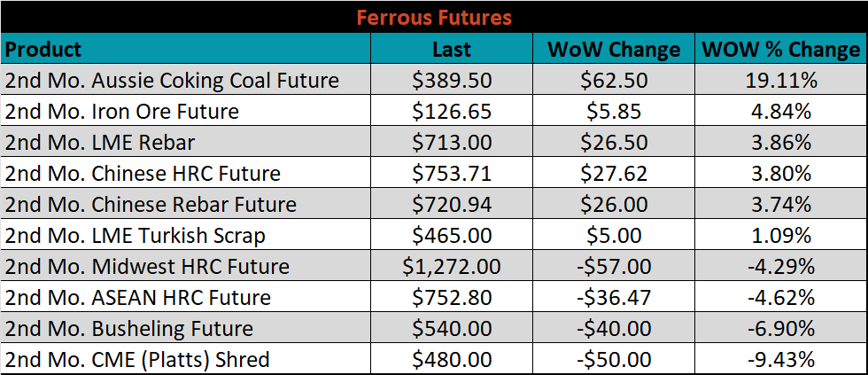868x375 pixels.
Task: Select the -9.43% change cell
Action: (781, 359)
